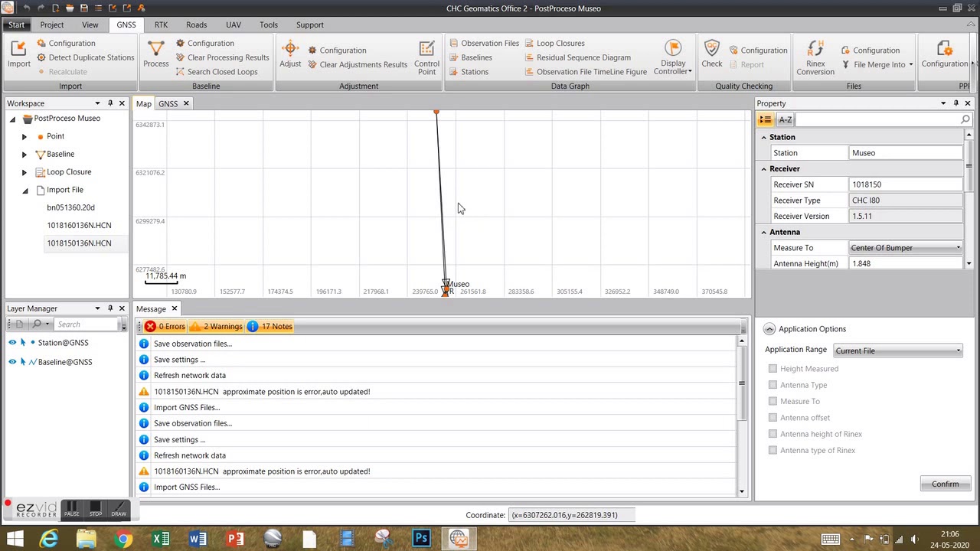The width and height of the screenshot is (980, 551).
Task: Click Search Closed Loops
Action: click(x=216, y=72)
